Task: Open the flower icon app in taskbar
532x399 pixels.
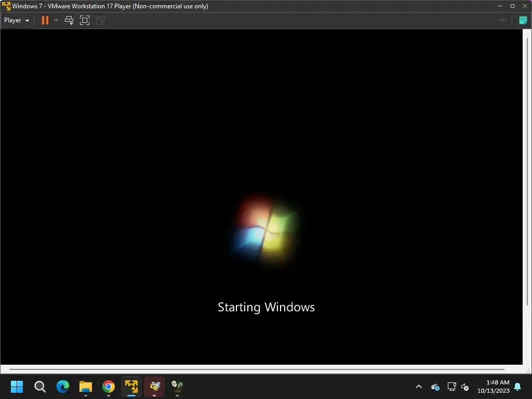Action: tap(177, 387)
